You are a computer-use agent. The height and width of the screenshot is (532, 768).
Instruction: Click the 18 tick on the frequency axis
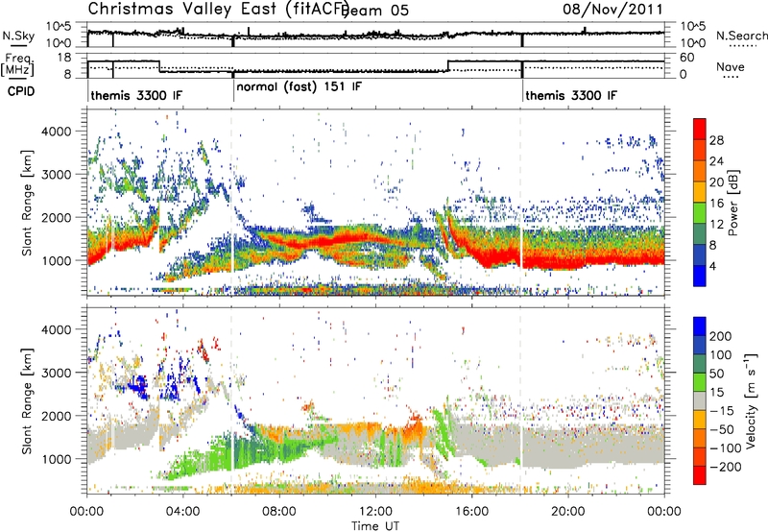[64, 58]
